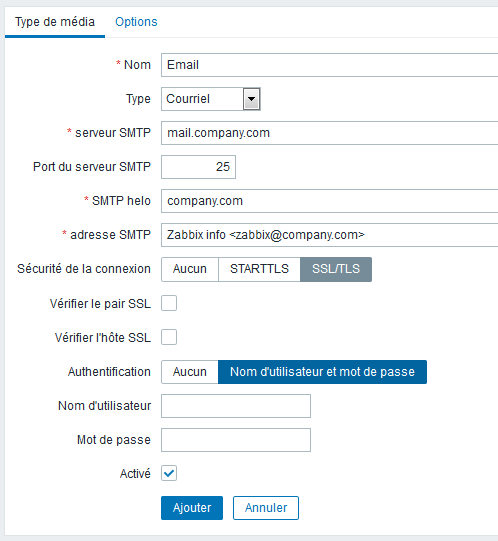Click the empty Nom d'utilisateur field
The width and height of the screenshot is (498, 541).
pos(236,406)
